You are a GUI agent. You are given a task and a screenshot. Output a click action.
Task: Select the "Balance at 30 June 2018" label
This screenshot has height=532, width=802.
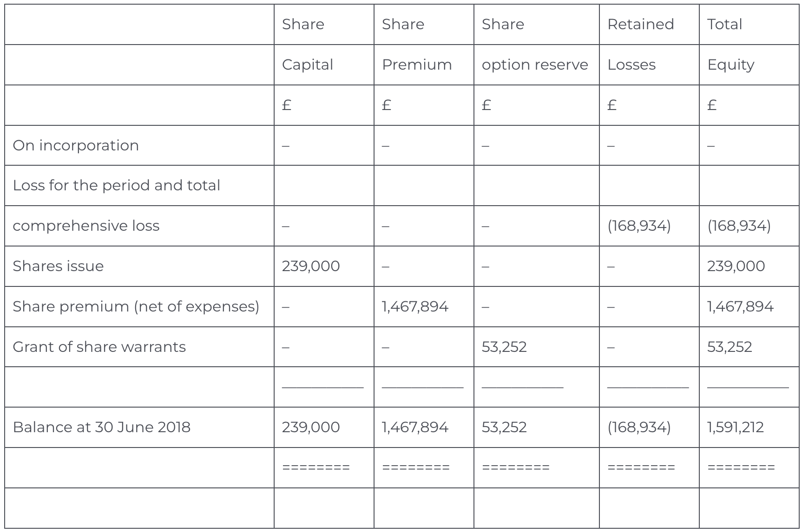101,428
